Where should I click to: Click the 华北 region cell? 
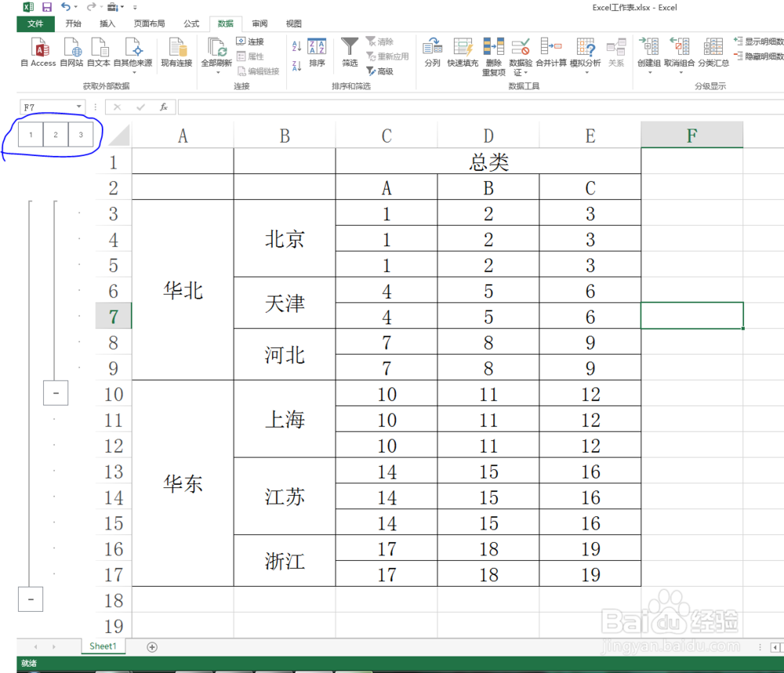pyautogui.click(x=183, y=291)
